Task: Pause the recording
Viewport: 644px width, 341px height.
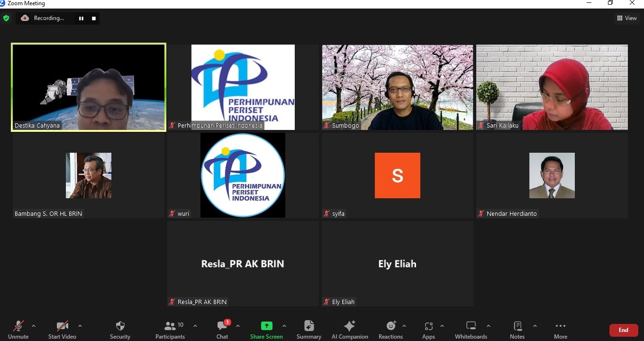Action: coord(82,18)
